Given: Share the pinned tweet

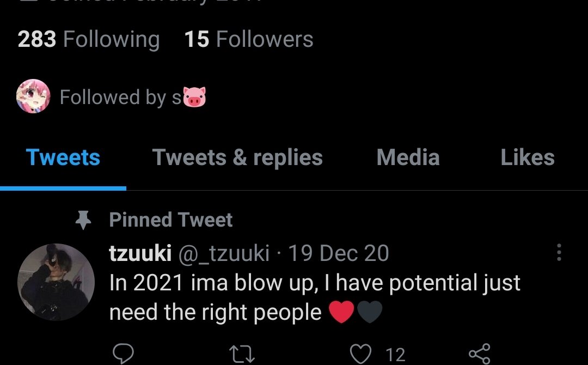Looking at the screenshot, I should 479,354.
